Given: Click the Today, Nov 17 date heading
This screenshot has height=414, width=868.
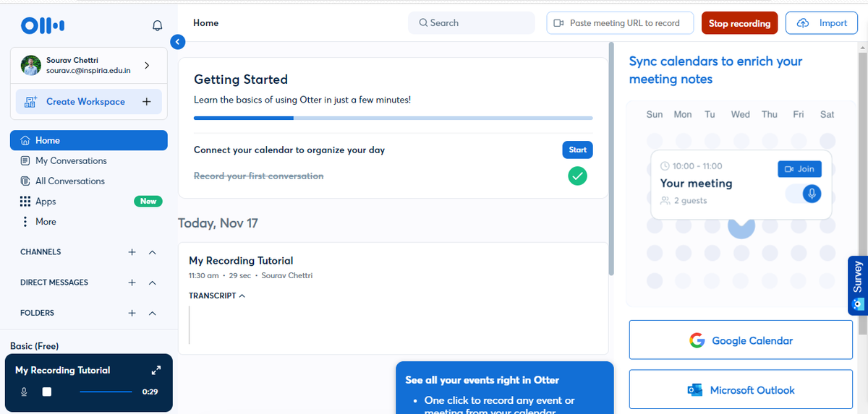Looking at the screenshot, I should (x=218, y=223).
